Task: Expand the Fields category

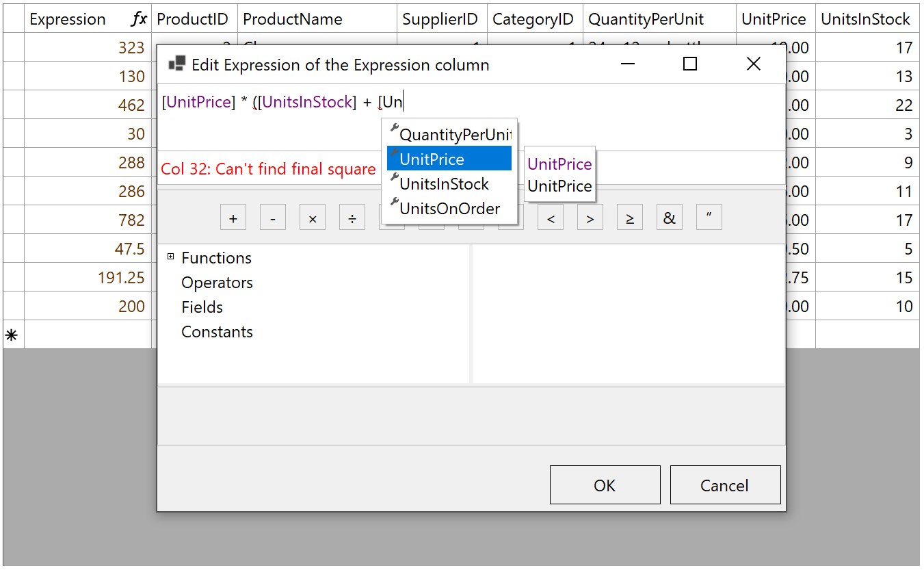Action: (202, 307)
